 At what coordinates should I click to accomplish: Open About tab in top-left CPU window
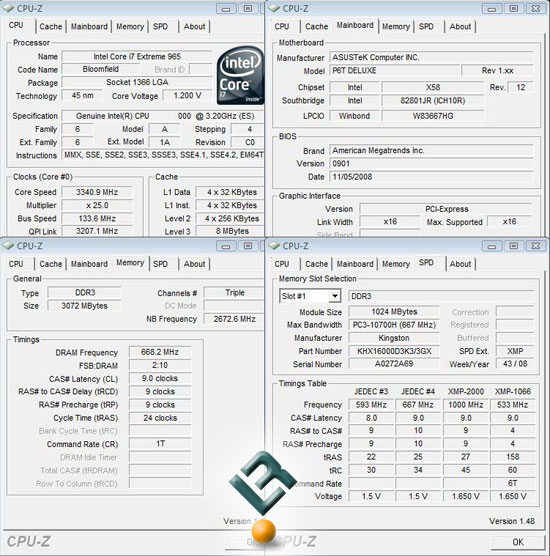coord(194,27)
